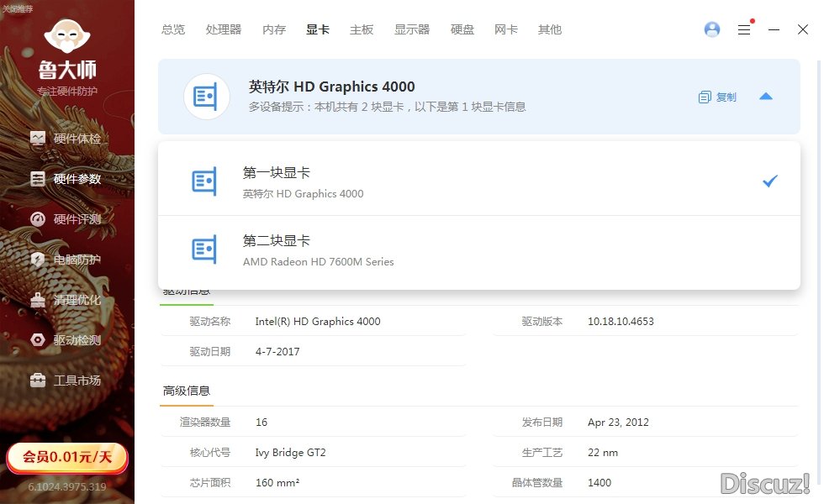Image resolution: width=824 pixels, height=504 pixels.
Task: Click the card icon beside 第二块显卡
Action: 203,249
